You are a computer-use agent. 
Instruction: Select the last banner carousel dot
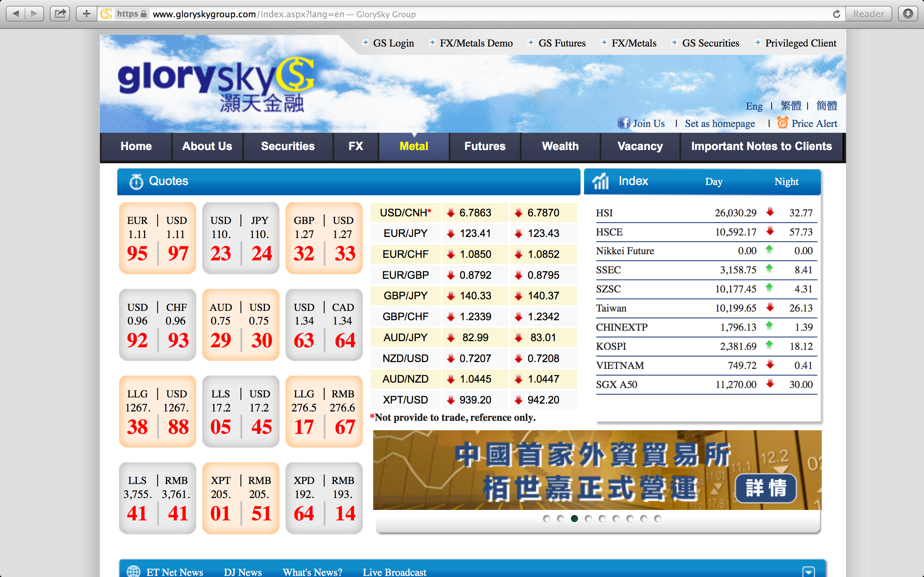[x=658, y=519]
